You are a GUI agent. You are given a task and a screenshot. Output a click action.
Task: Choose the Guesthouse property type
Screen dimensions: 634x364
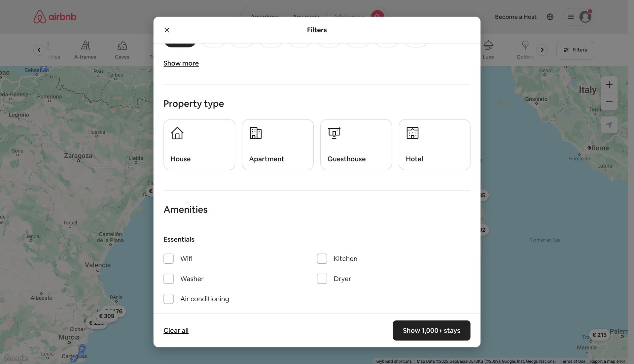pyautogui.click(x=356, y=145)
